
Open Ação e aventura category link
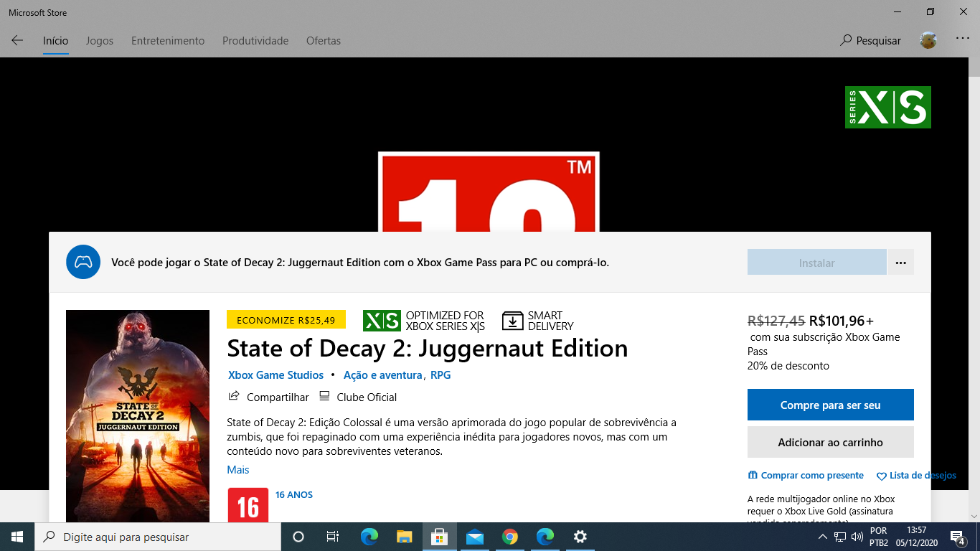click(382, 375)
